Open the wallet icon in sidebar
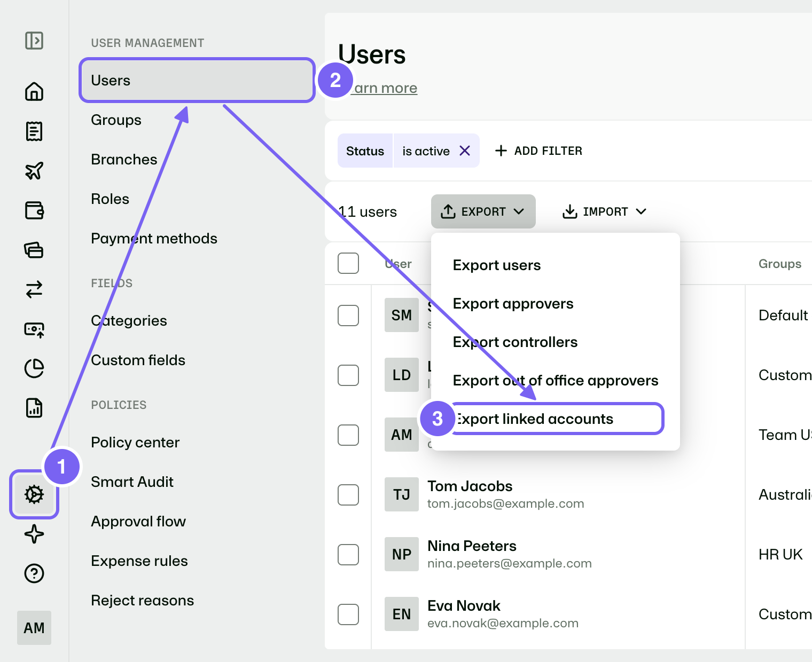Image resolution: width=812 pixels, height=662 pixels. pyautogui.click(x=34, y=210)
